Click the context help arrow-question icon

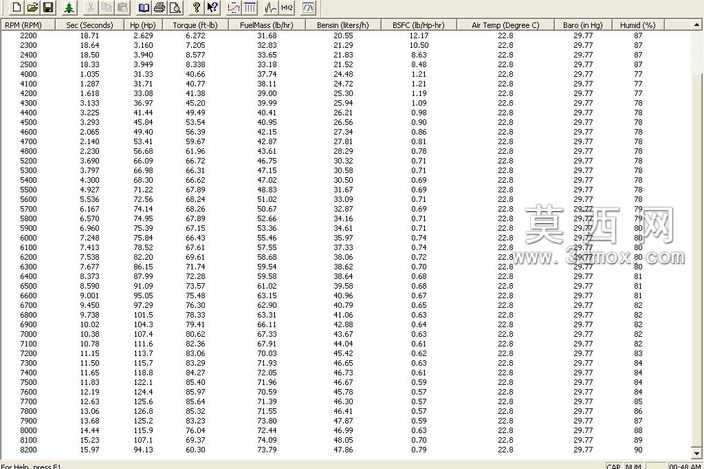[x=212, y=7]
